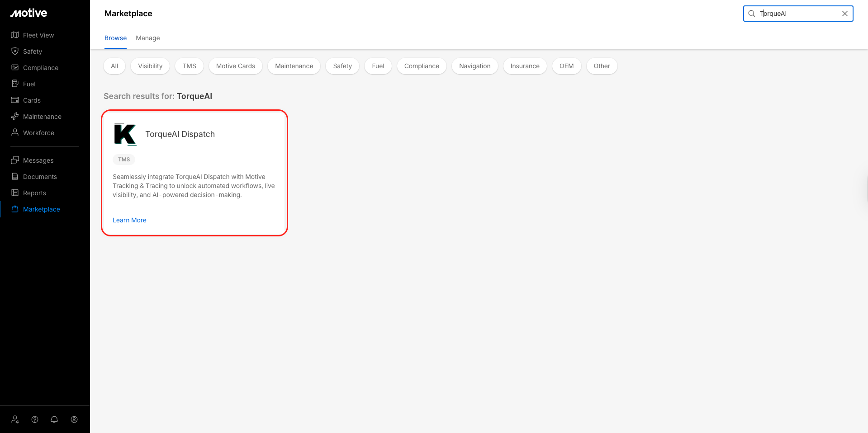Open the user profile avatar icon
Image resolution: width=868 pixels, height=433 pixels.
tap(74, 419)
